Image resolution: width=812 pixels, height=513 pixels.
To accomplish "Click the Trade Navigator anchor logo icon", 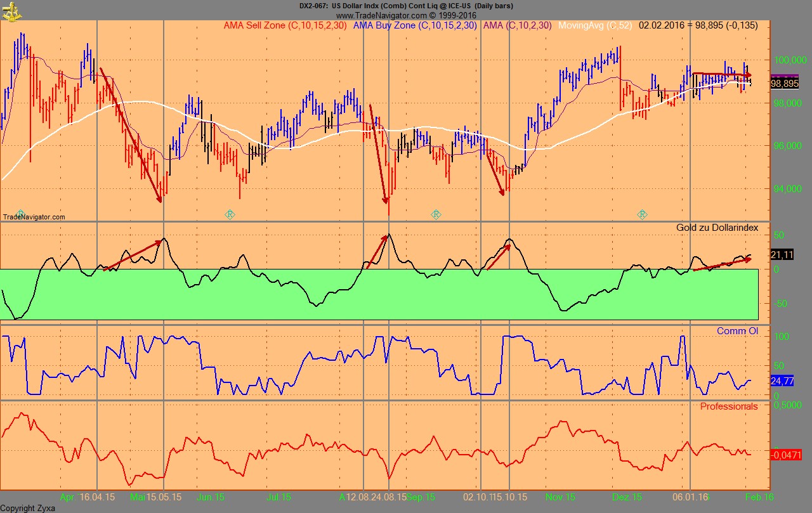I will tap(9, 9).
